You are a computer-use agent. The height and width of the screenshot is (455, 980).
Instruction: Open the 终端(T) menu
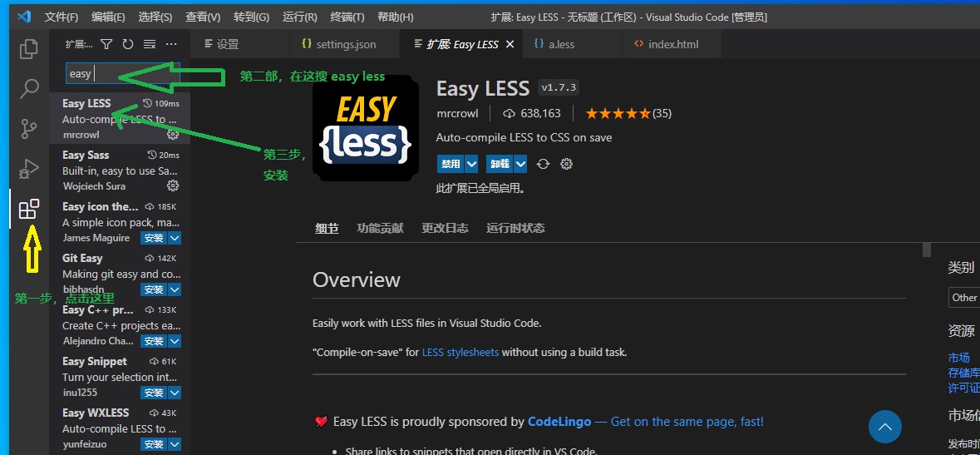point(347,17)
